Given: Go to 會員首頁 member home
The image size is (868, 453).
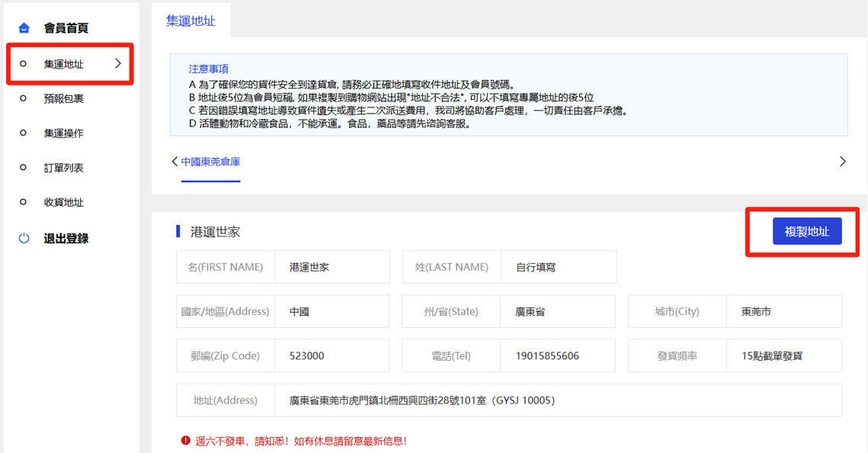Looking at the screenshot, I should point(66,28).
